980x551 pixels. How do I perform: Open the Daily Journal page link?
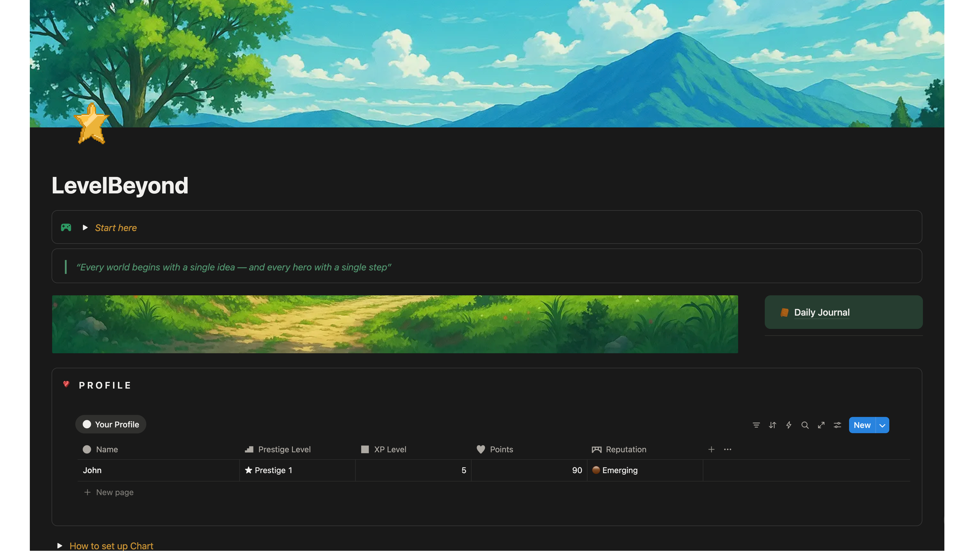tap(821, 312)
